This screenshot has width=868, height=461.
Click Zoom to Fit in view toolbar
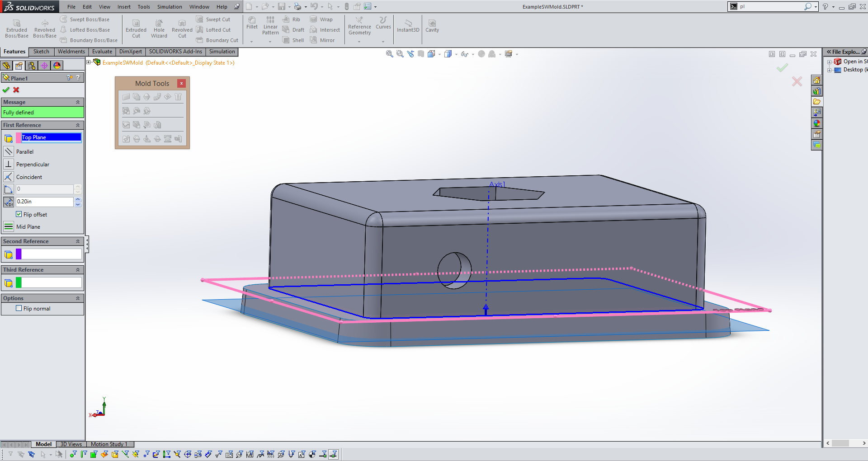click(389, 54)
